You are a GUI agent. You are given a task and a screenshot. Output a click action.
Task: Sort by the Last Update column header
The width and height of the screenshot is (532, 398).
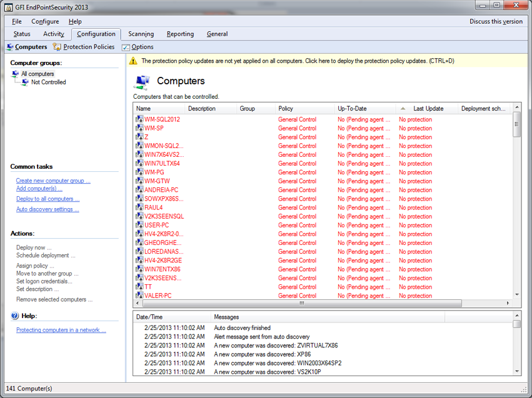(427, 109)
